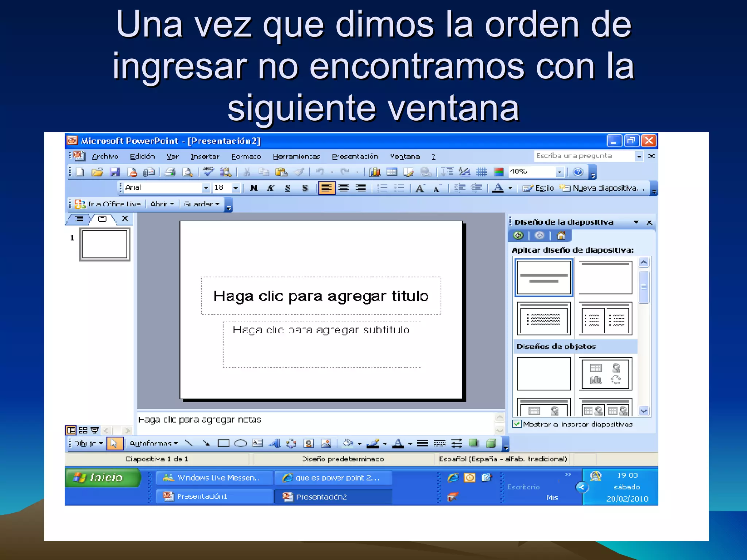Apply numbered list formatting
The image size is (747, 560).
pyautogui.click(x=382, y=188)
